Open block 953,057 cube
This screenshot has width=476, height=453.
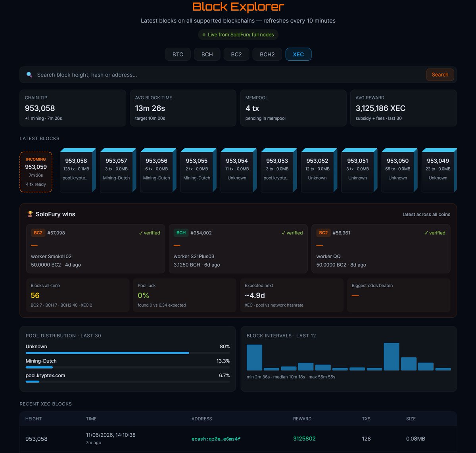[118, 170]
